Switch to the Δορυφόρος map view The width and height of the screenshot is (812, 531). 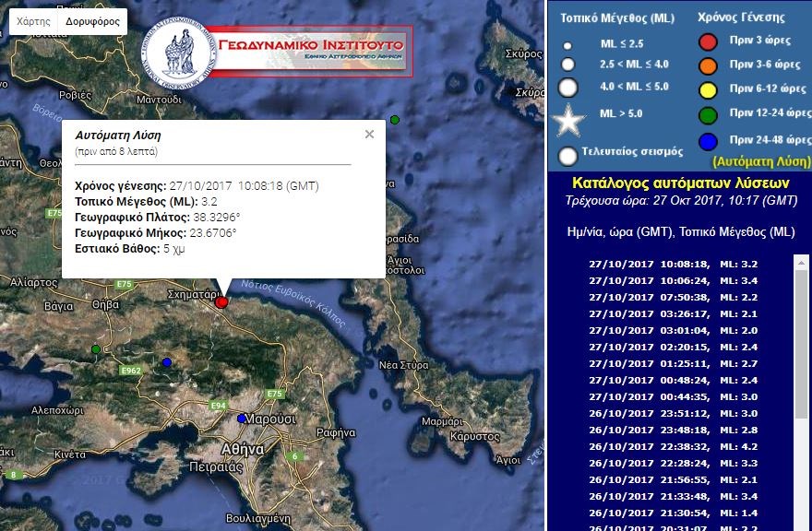pos(92,21)
